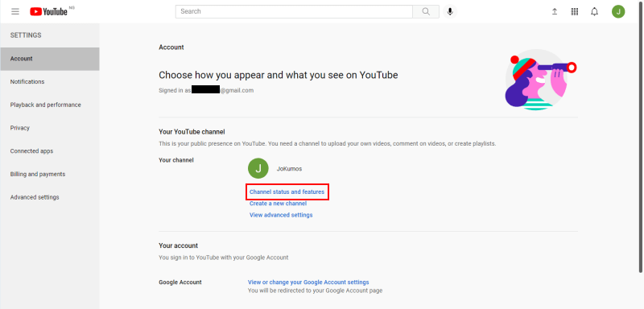Open Channel status and features link

(287, 192)
